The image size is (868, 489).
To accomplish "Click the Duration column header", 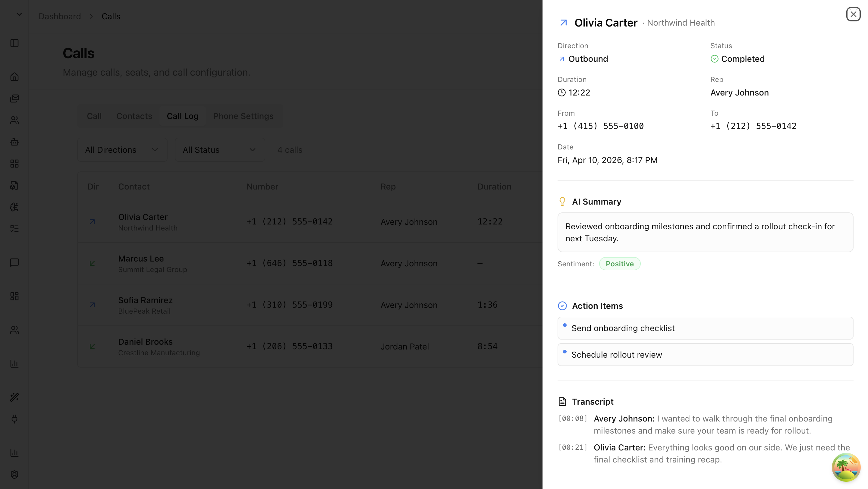I will coord(494,186).
